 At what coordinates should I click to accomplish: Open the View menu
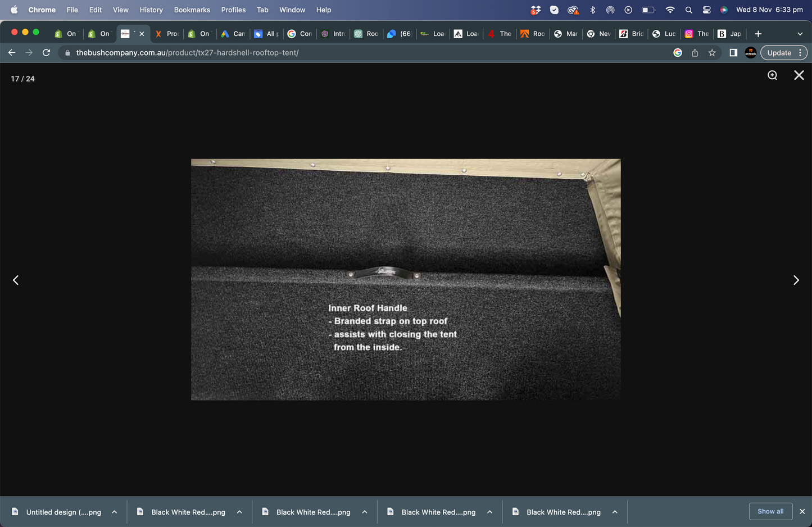120,10
